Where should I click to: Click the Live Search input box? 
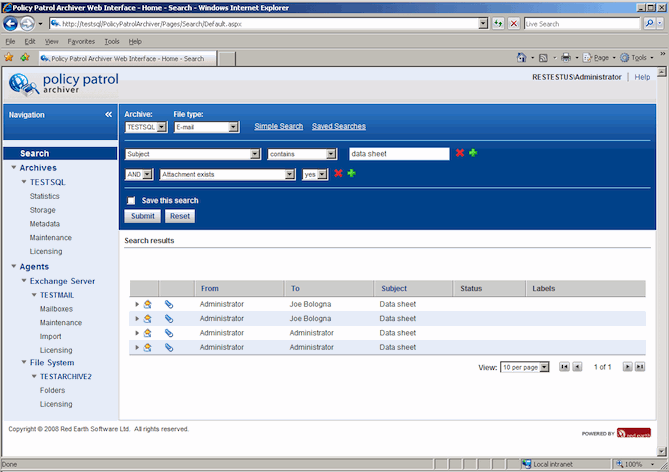click(x=582, y=24)
